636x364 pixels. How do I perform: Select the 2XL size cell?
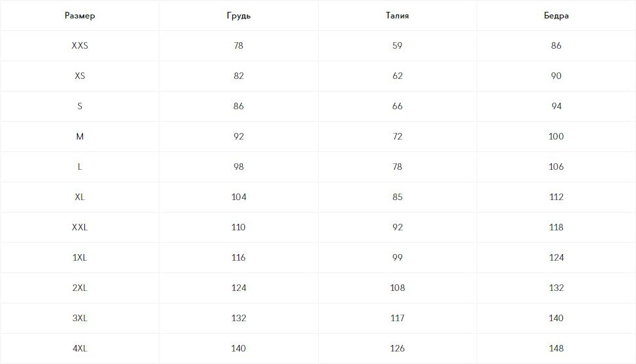point(80,288)
